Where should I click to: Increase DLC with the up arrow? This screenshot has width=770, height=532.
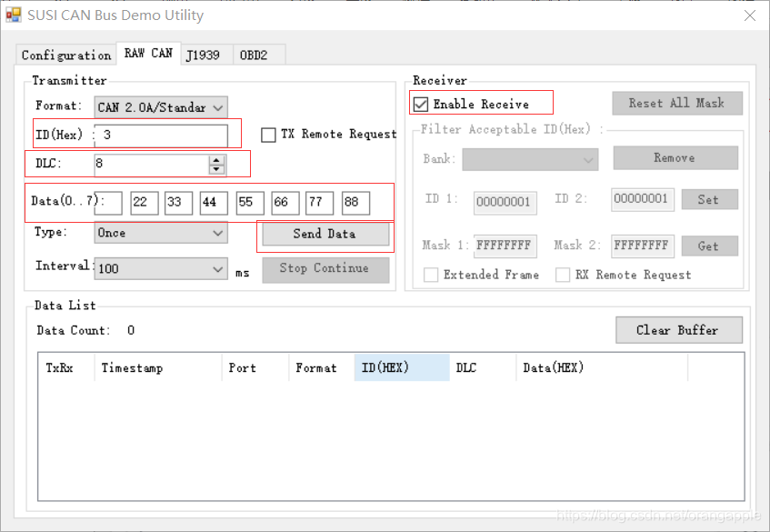tap(216, 160)
